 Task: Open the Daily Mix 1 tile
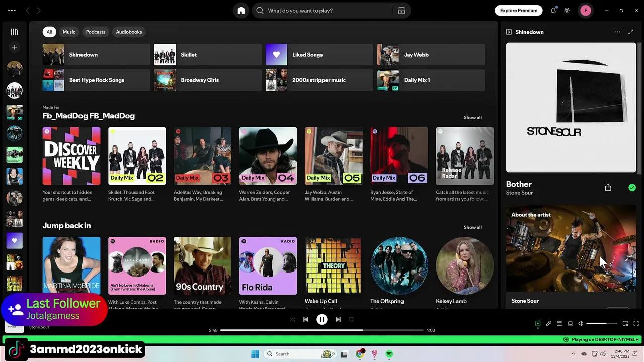[431, 80]
